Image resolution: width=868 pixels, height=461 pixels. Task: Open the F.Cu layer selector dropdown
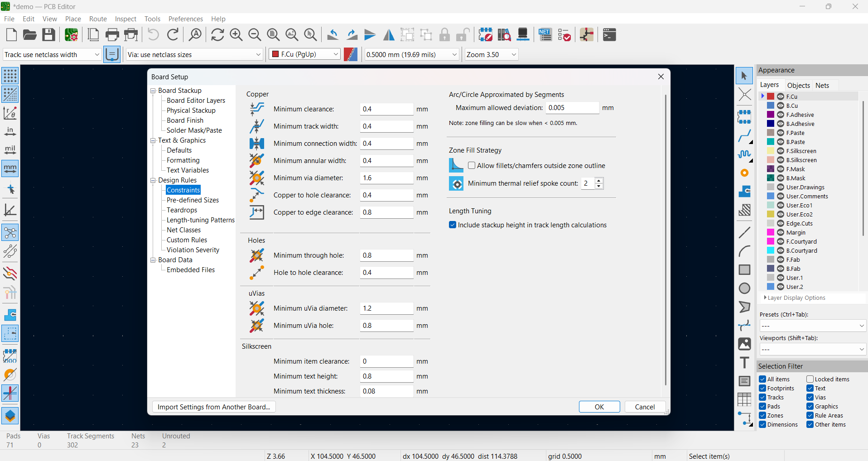304,54
